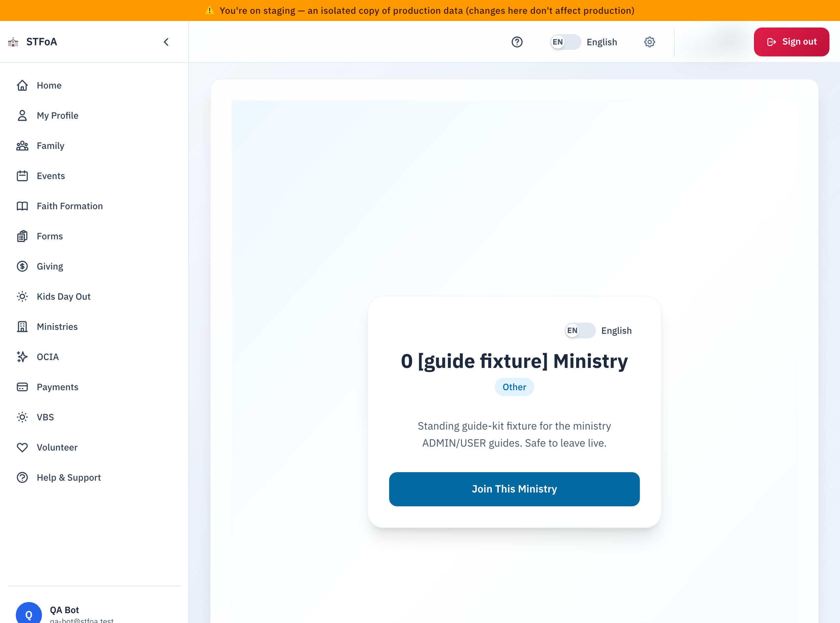840x623 pixels.
Task: Click the Sign out button
Action: (791, 42)
